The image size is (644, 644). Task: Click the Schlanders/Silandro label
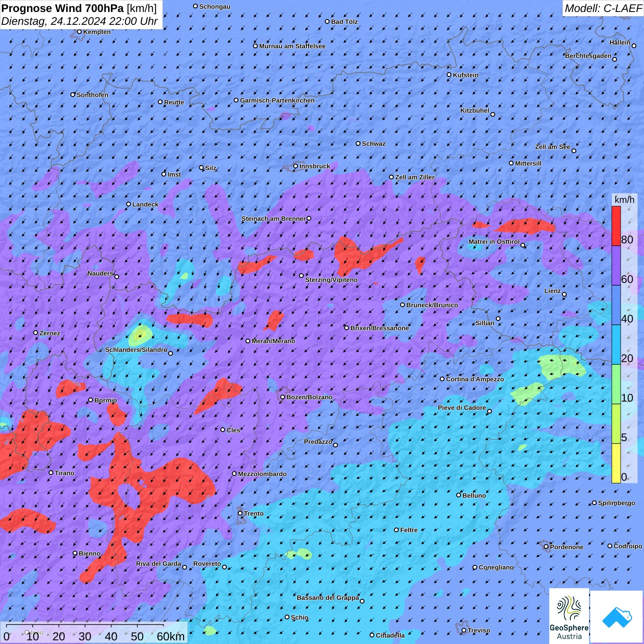point(136,350)
